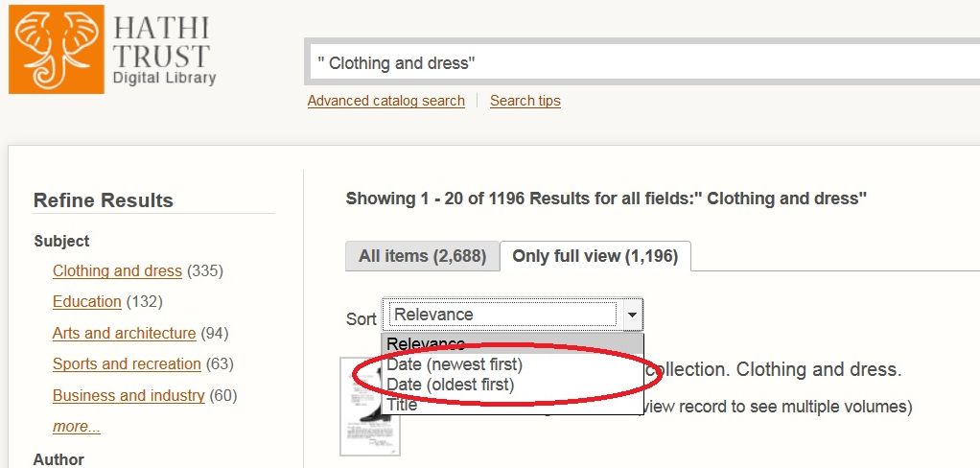Image resolution: width=980 pixels, height=468 pixels.
Task: Filter by Clothing and dress subject
Action: (117, 270)
